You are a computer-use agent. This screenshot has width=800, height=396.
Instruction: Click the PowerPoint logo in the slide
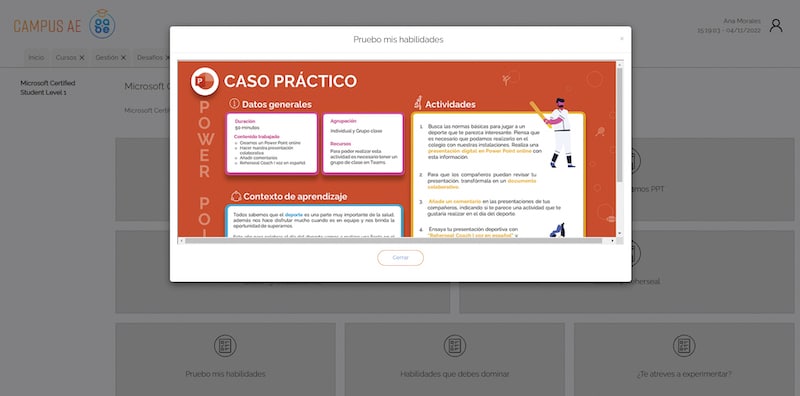[x=205, y=81]
